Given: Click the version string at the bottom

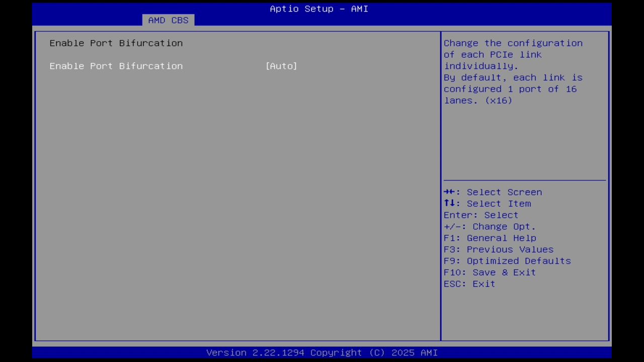Looking at the screenshot, I should 322,352.
